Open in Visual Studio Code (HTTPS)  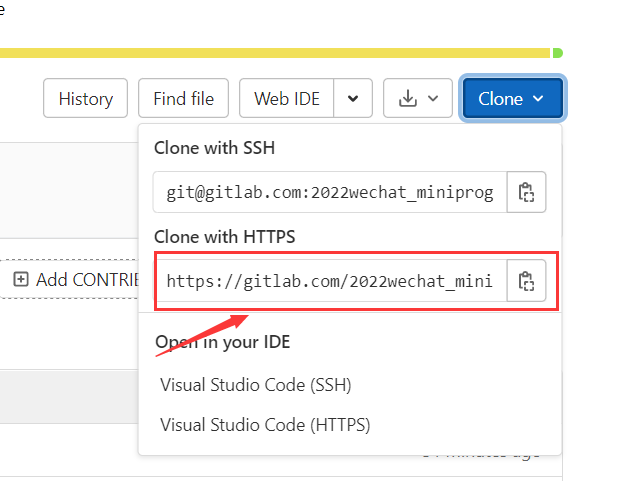tap(265, 425)
